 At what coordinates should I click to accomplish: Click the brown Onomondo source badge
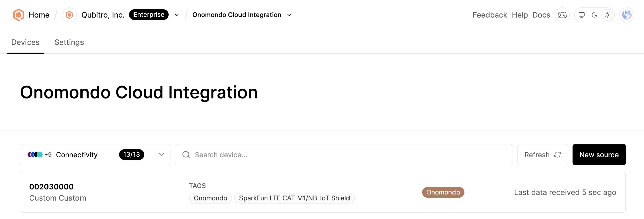tap(443, 192)
